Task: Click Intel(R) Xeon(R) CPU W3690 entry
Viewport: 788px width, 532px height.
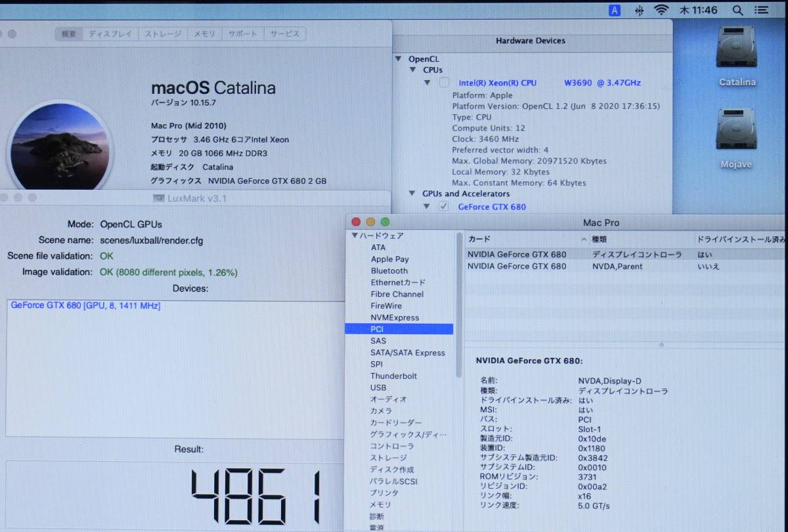Action: (550, 83)
